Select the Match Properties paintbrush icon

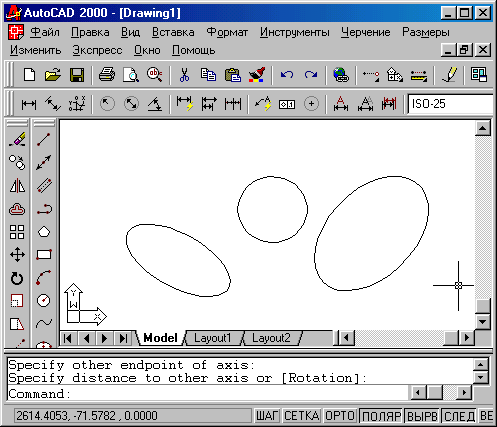point(257,75)
